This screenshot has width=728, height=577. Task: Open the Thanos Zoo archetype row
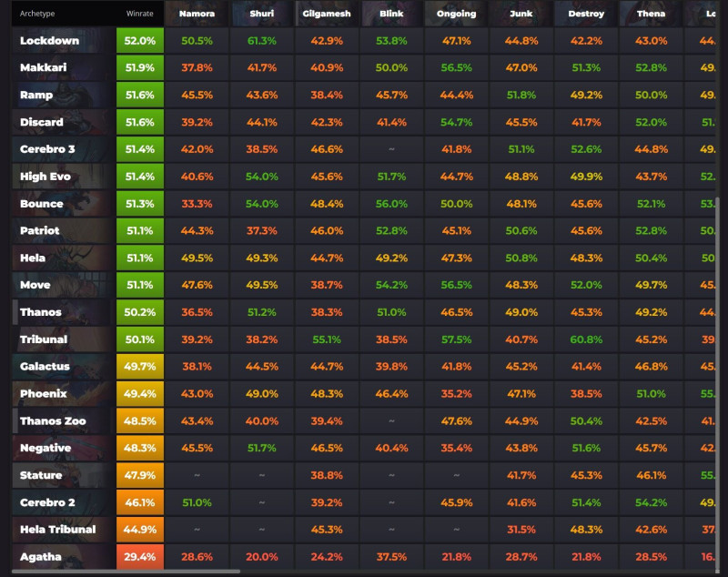coord(64,421)
